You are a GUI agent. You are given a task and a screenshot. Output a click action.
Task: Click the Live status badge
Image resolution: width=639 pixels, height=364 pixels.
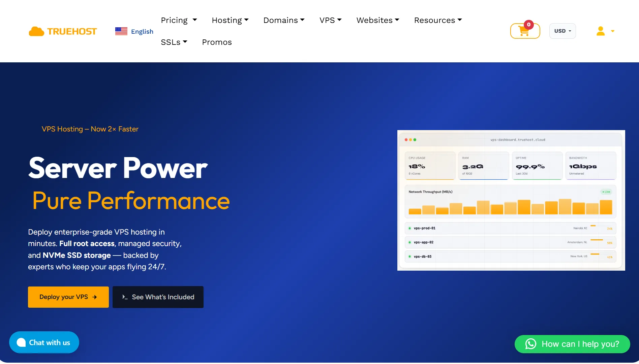point(606,192)
